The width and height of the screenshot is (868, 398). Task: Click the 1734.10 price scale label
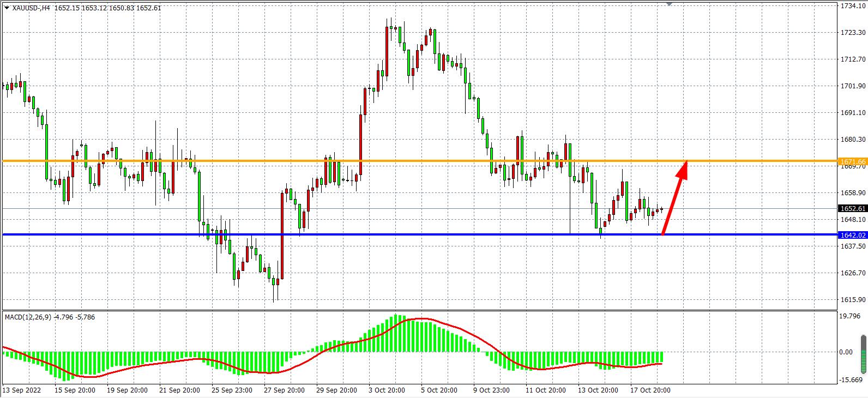853,6
